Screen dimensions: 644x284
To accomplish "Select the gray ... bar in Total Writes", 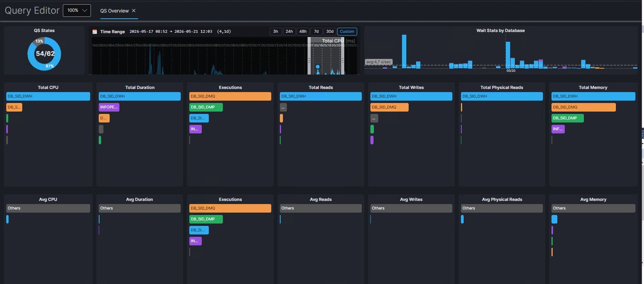I will point(374,118).
